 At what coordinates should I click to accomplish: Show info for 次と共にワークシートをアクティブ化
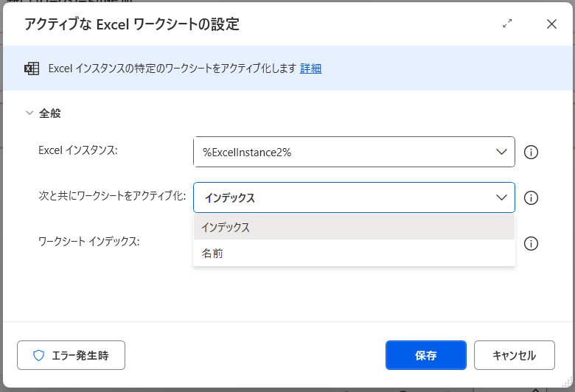tap(531, 197)
